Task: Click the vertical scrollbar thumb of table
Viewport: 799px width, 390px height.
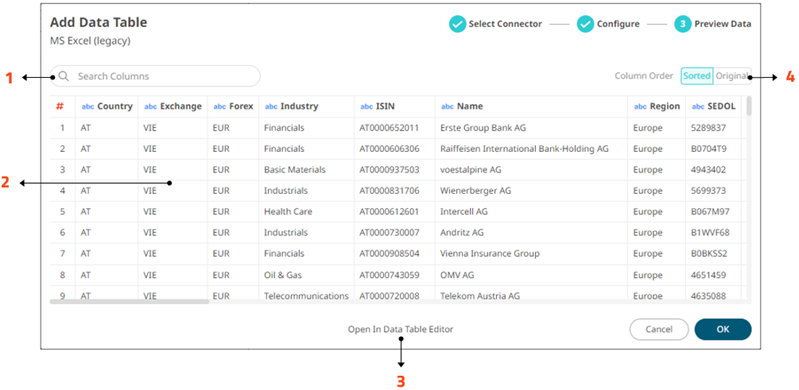Action: click(749, 106)
